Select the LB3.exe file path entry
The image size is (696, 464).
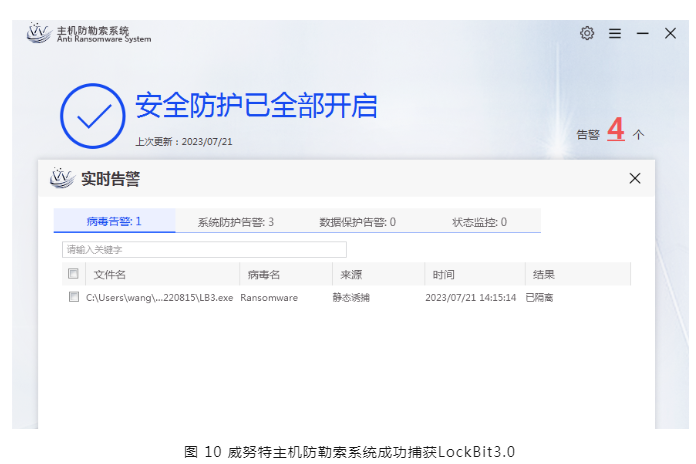(159, 297)
